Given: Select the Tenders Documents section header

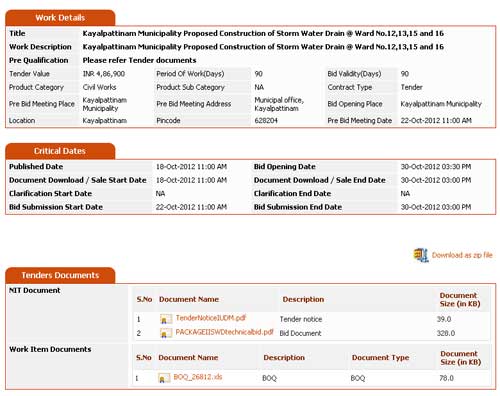Looking at the screenshot, I should coord(60,275).
